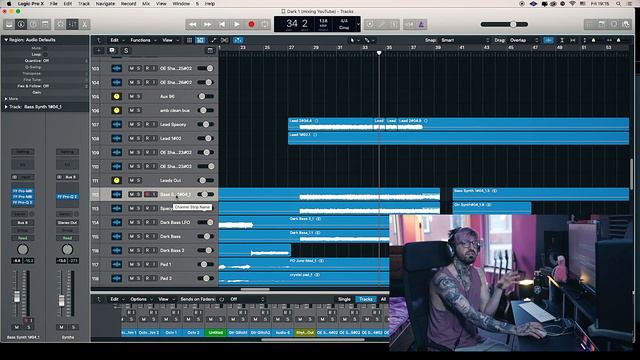
Task: Open the Media Browser icon at far right
Action: point(626,24)
